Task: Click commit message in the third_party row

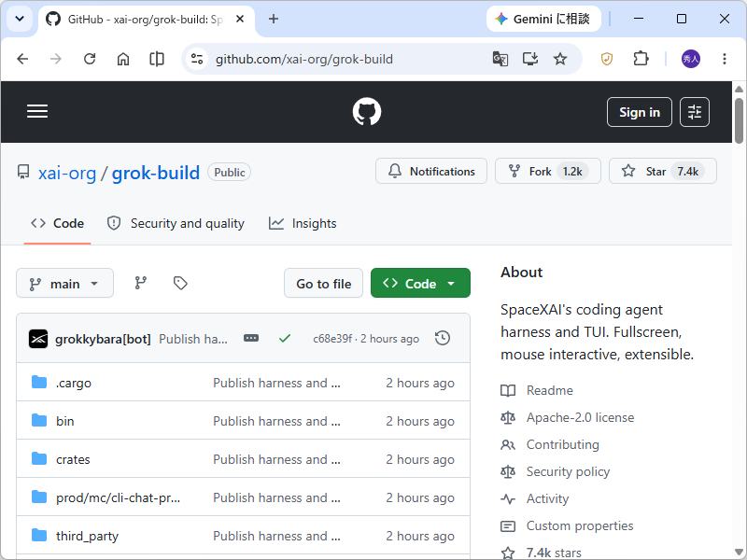Action: coord(276,536)
